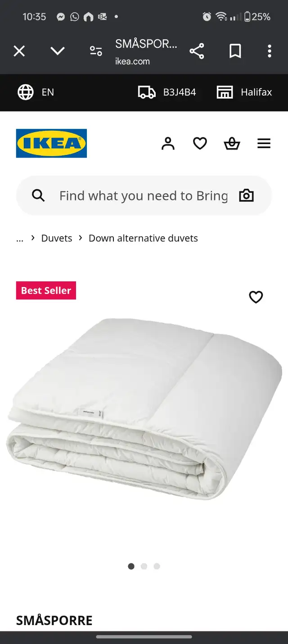Change delivery postal code B3J4B4

(x=167, y=92)
